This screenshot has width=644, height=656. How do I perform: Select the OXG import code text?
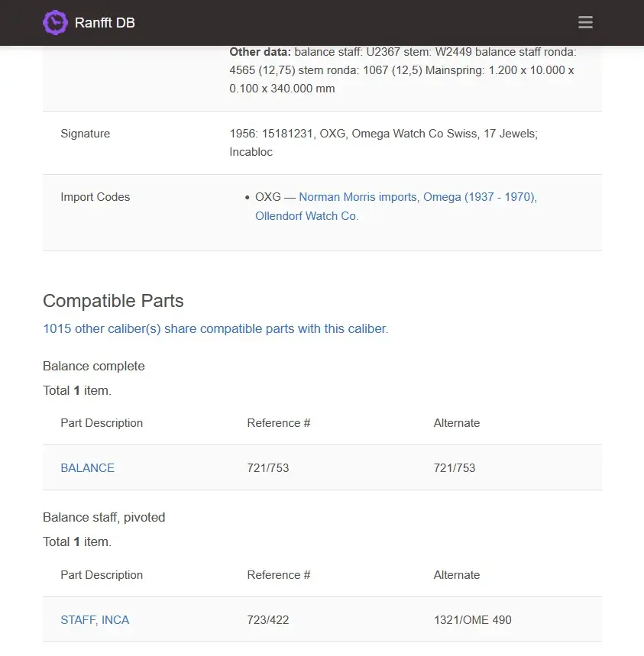(268, 197)
